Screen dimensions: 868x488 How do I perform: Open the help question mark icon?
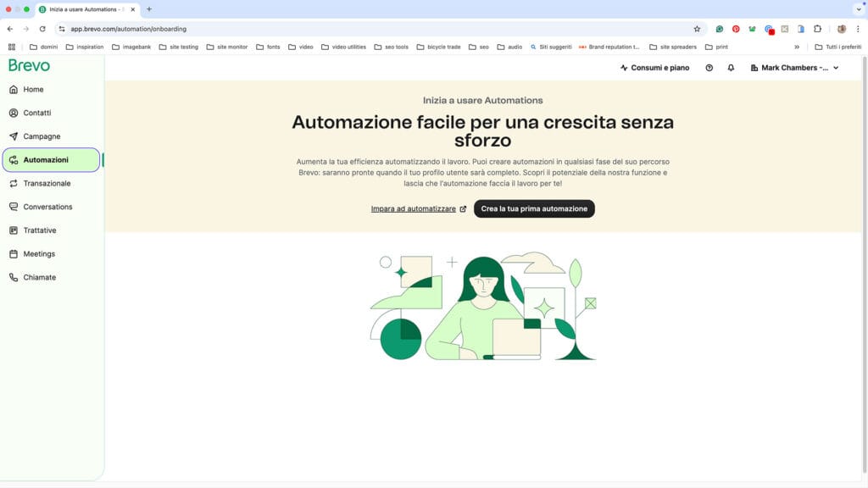[x=709, y=68]
